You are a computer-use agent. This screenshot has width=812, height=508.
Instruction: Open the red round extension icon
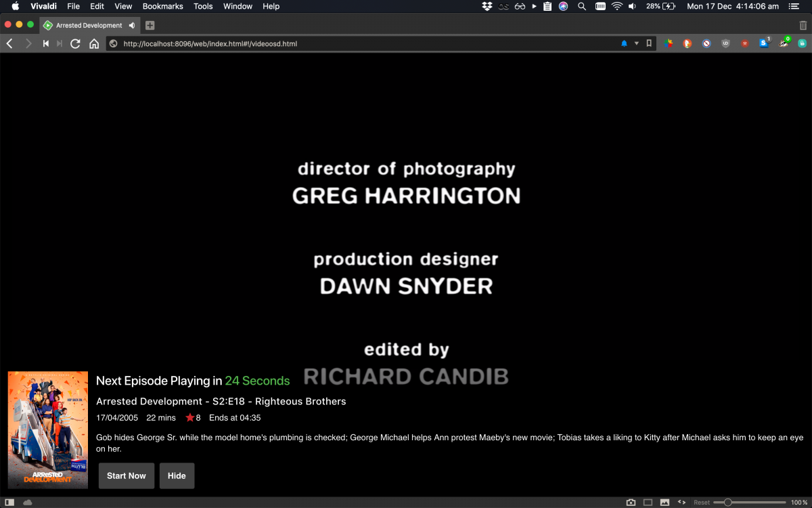coord(745,43)
